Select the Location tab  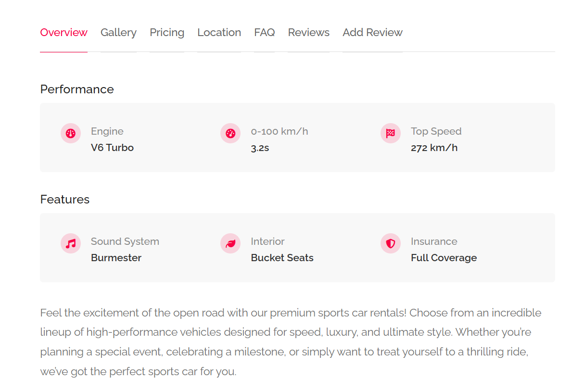[219, 33]
